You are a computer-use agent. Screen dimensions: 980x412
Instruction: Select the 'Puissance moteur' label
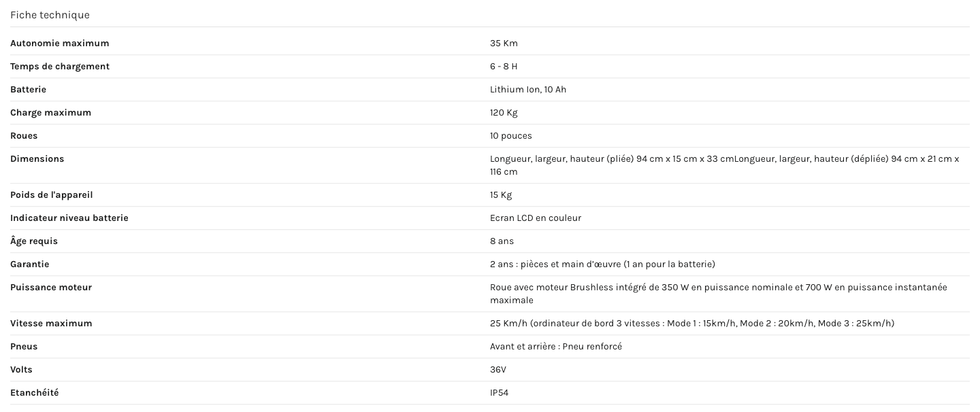click(51, 288)
